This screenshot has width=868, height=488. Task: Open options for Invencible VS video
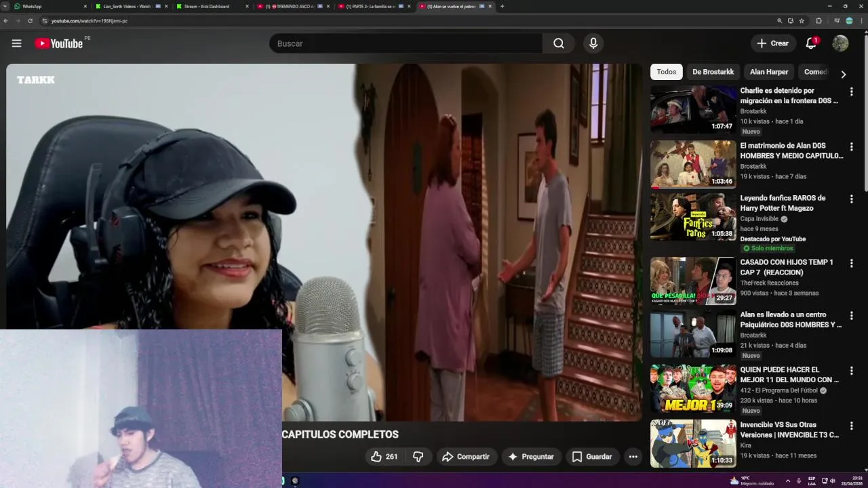pos(851,426)
